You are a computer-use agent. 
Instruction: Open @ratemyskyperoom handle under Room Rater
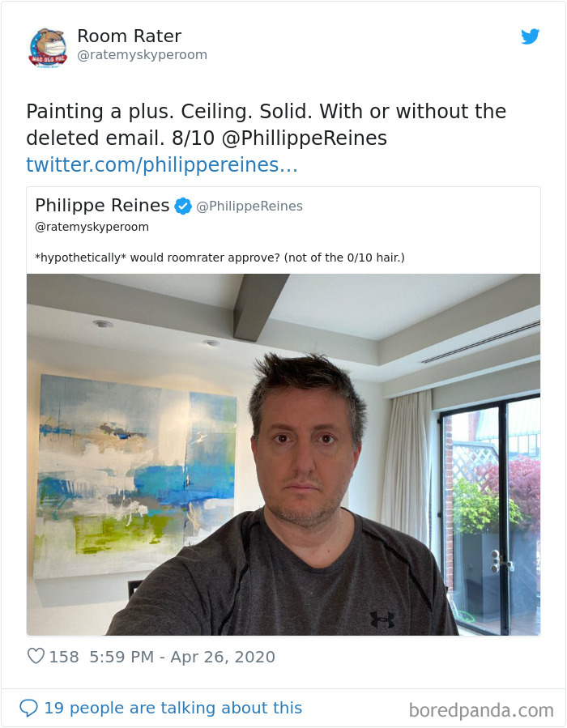[142, 55]
